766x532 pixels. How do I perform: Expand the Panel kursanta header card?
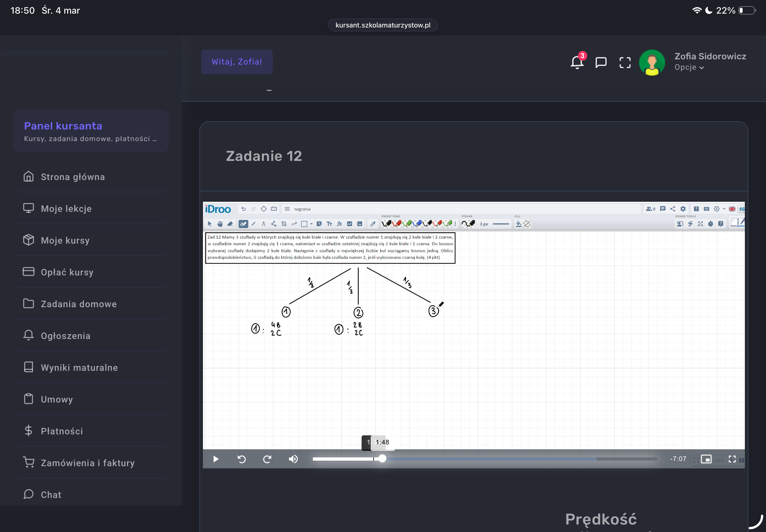pyautogui.click(x=91, y=131)
